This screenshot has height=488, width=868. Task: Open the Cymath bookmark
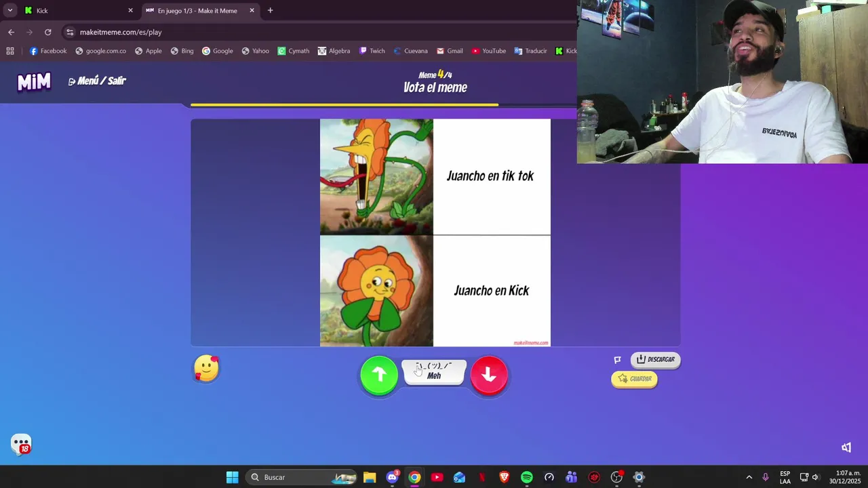(293, 51)
